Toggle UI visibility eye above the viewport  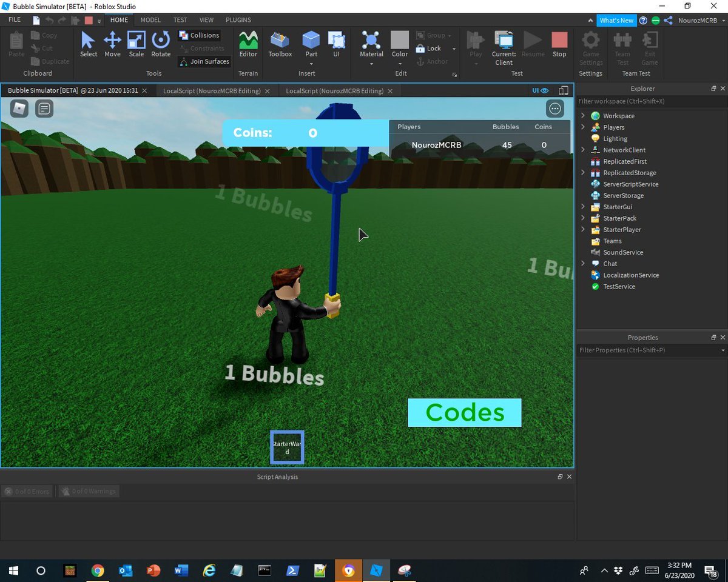tap(541, 90)
